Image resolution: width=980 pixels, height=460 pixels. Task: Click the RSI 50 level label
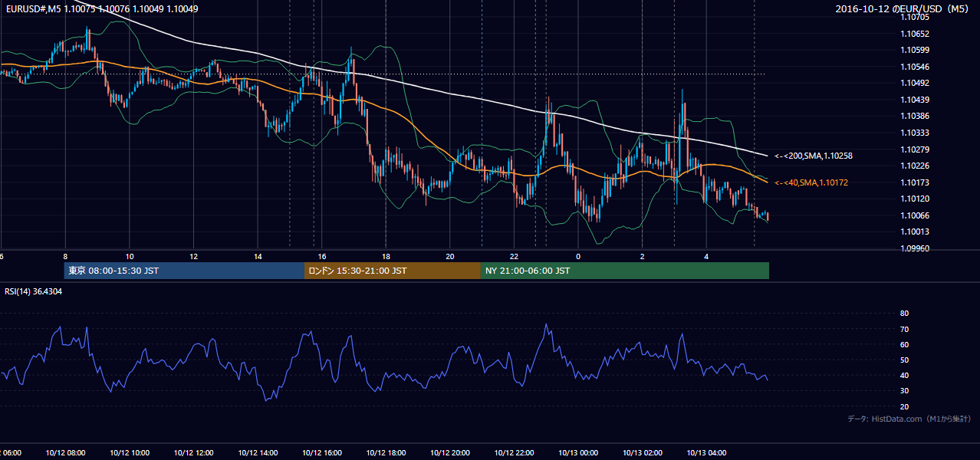[x=904, y=360]
